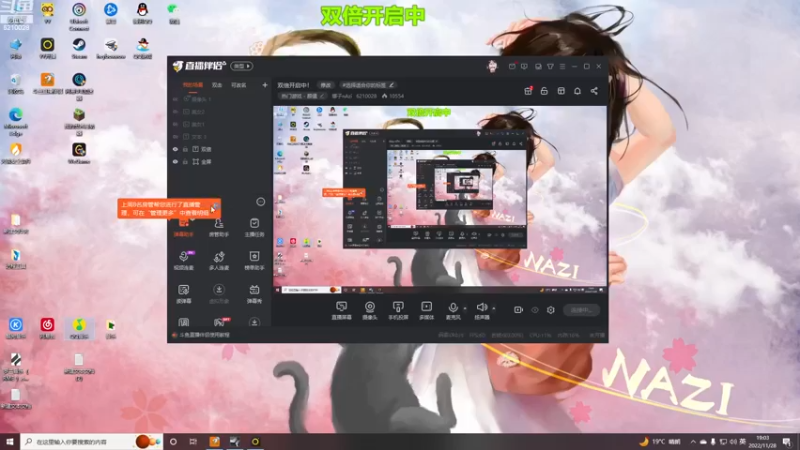Switch to the second scene tab

pyautogui.click(x=217, y=85)
